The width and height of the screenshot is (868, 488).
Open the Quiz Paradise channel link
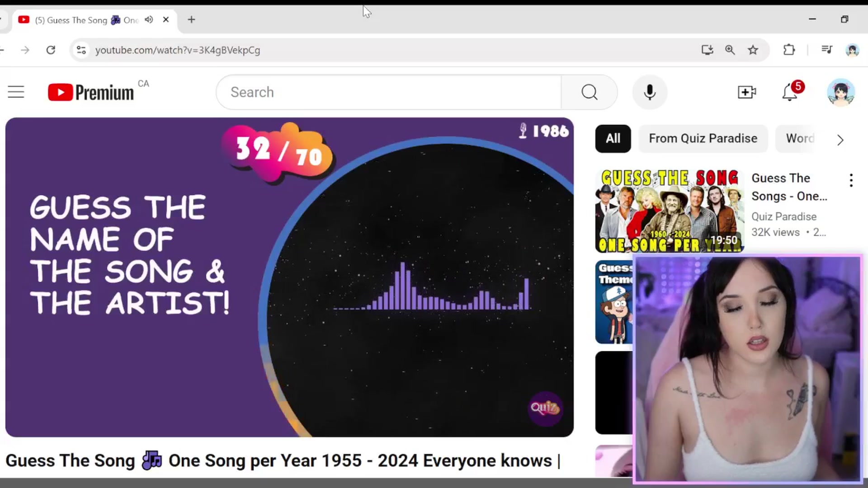coord(784,216)
